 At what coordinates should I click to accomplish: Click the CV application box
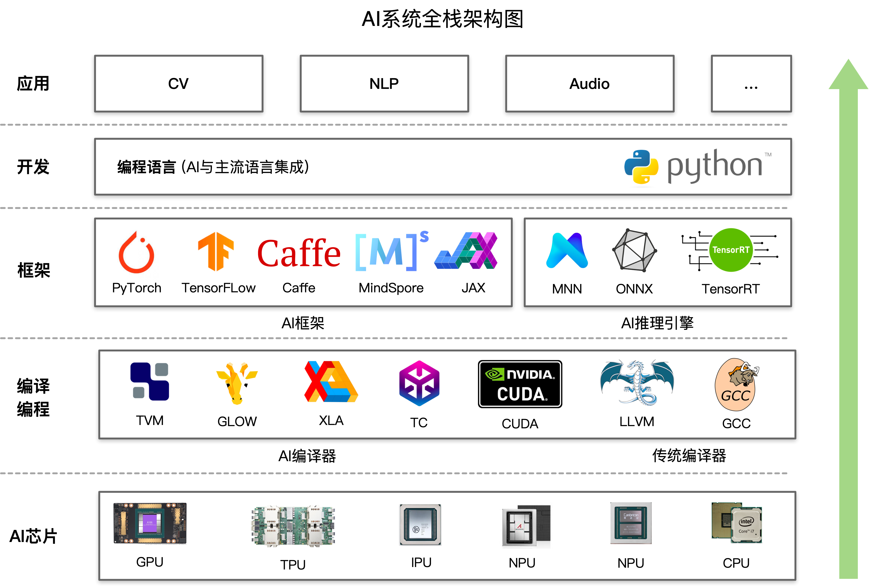pos(179,84)
